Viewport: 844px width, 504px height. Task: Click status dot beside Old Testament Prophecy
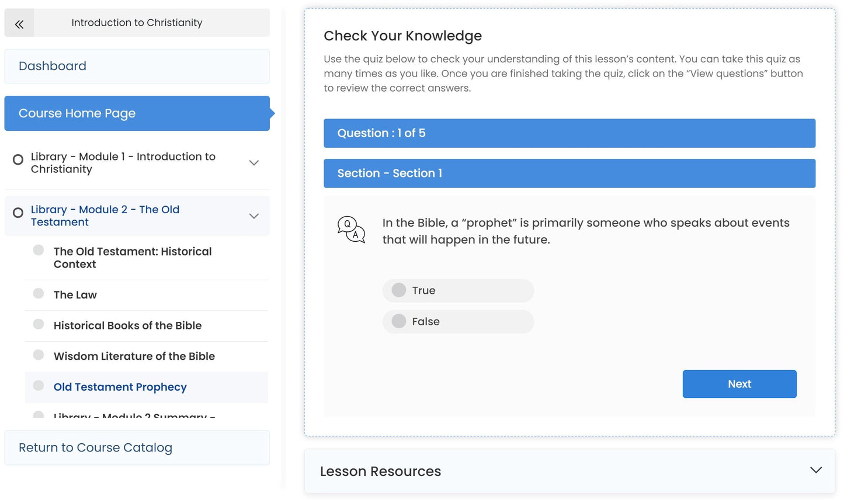coord(39,385)
